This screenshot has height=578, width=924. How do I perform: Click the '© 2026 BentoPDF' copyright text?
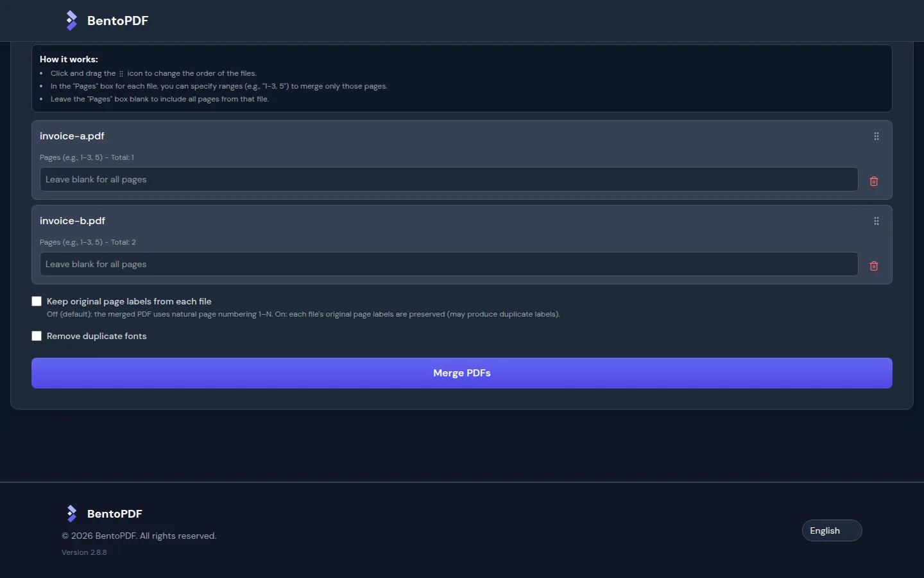[x=139, y=536]
